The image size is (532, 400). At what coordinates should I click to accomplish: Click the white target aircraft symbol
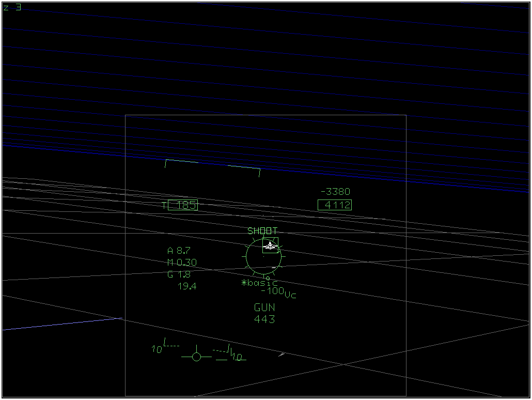point(270,246)
